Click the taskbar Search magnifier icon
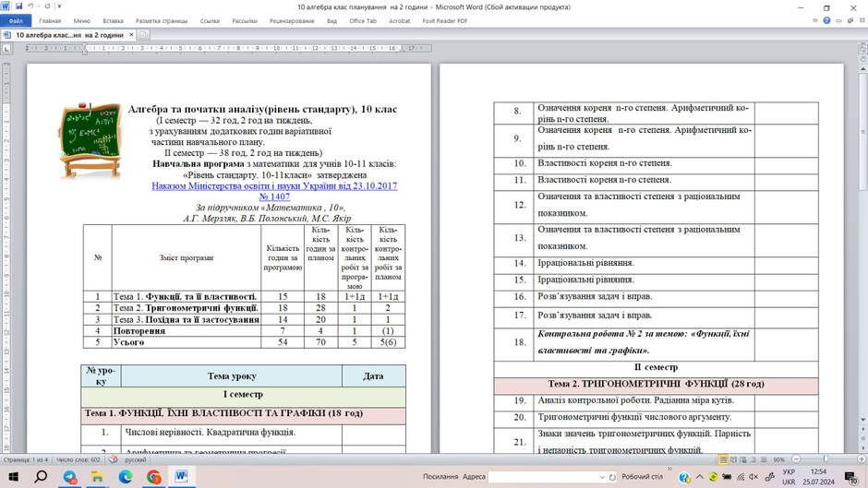Image resolution: width=868 pixels, height=488 pixels. coord(41,476)
